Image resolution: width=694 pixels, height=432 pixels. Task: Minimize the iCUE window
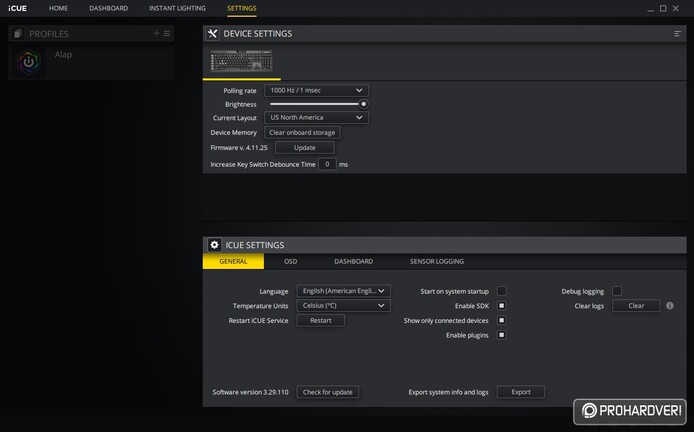pos(650,8)
